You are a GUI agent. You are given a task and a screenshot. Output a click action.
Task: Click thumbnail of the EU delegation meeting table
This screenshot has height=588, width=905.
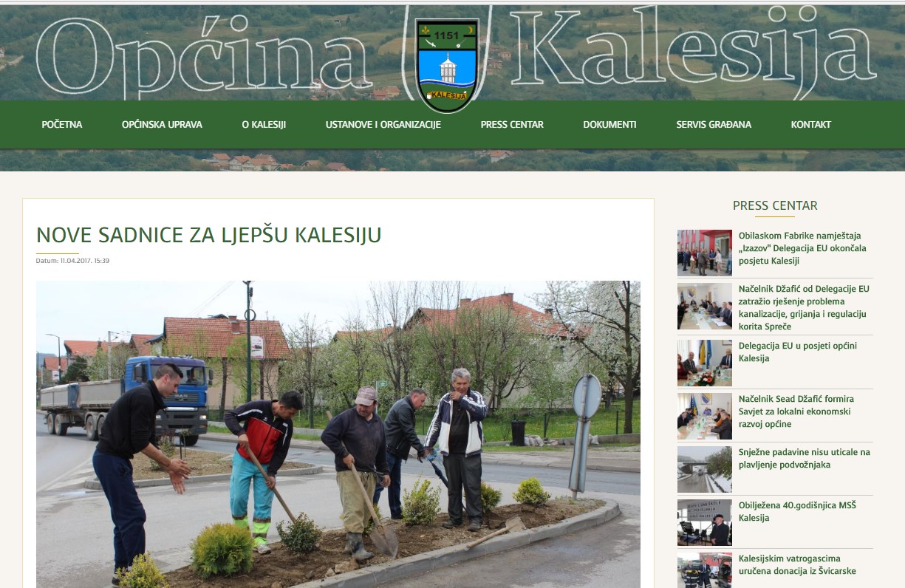(x=704, y=307)
